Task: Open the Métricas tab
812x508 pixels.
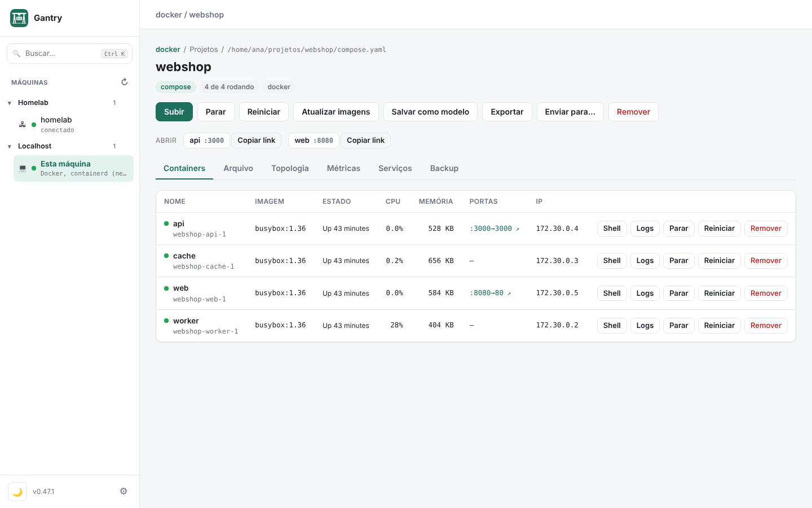Action: click(x=343, y=168)
